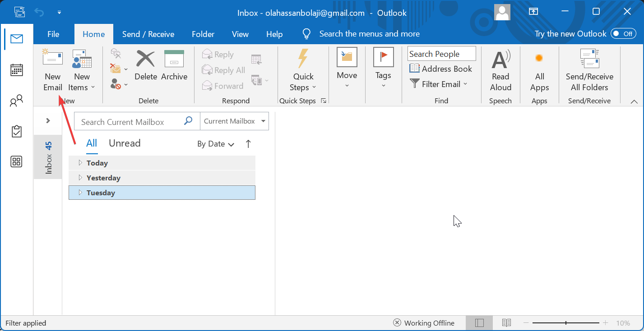Expand the Tuesday message group
The width and height of the screenshot is (644, 331).
(x=81, y=193)
